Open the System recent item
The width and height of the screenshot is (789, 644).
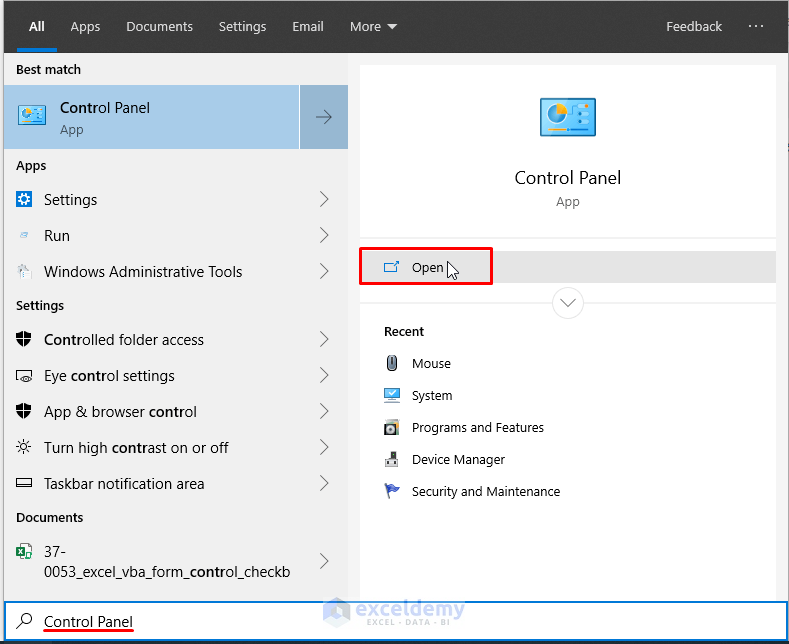(x=432, y=395)
